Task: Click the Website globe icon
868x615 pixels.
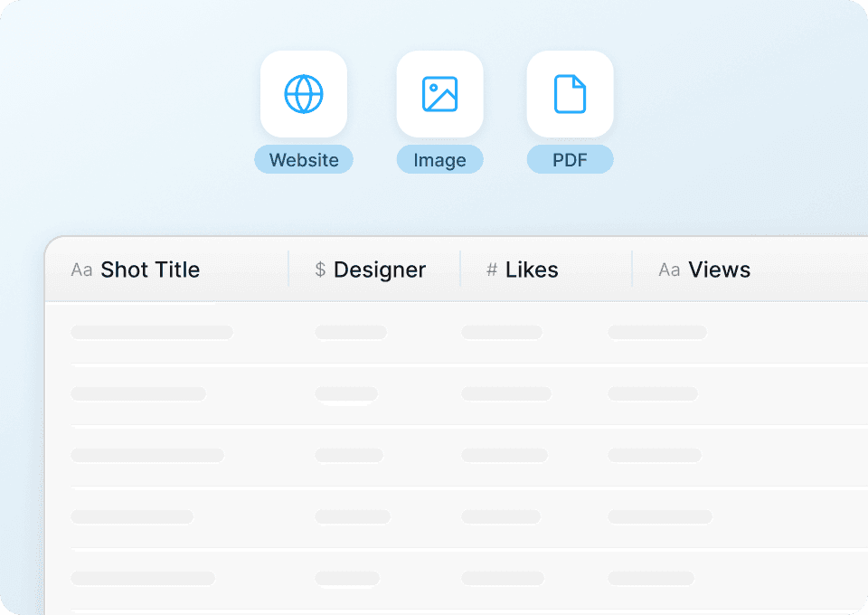Action: [304, 94]
